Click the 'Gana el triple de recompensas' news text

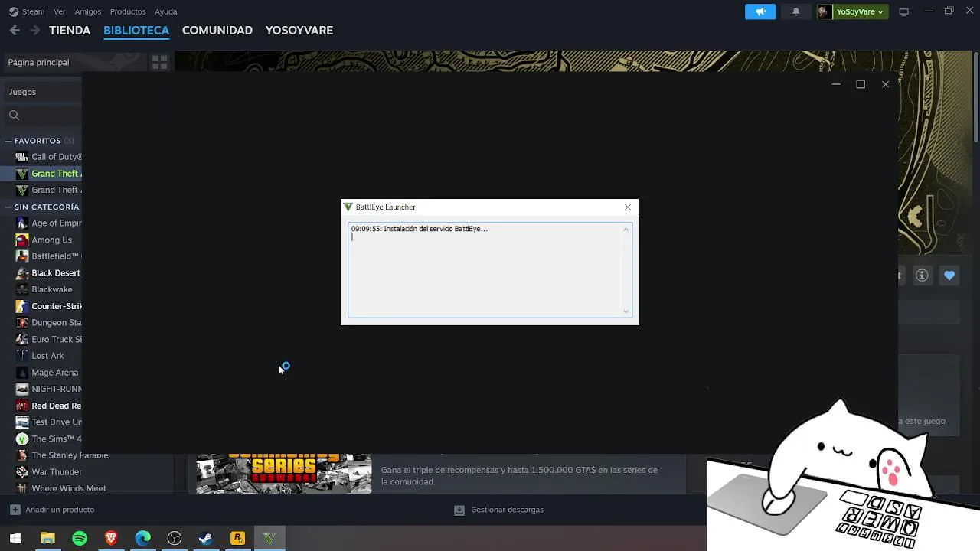[x=519, y=476]
